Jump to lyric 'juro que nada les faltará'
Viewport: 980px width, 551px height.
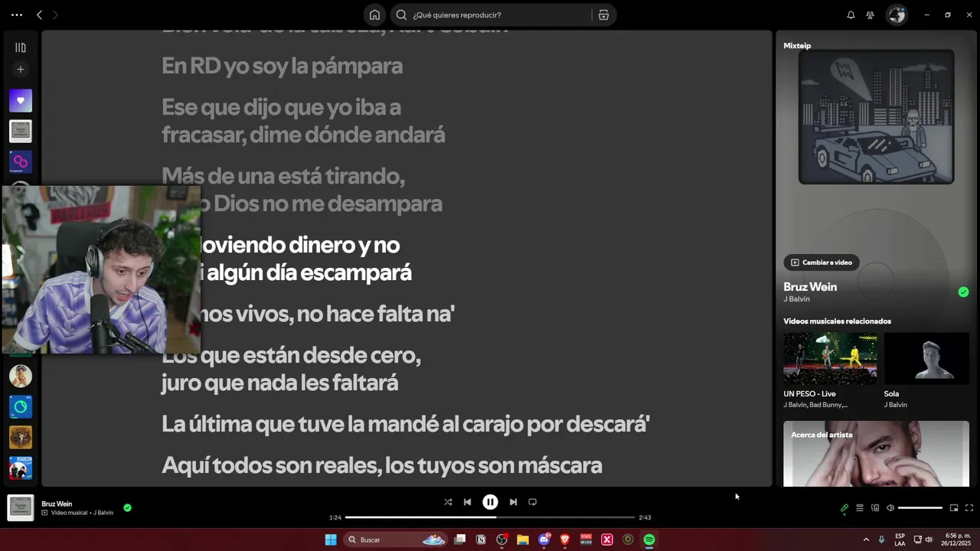(x=279, y=383)
